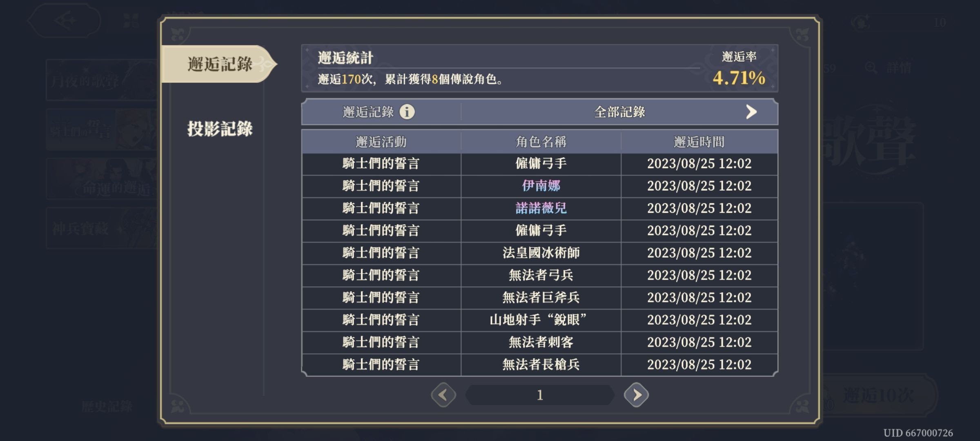Tap the dimmed home grid icon
The height and width of the screenshot is (441, 980).
[x=131, y=20]
